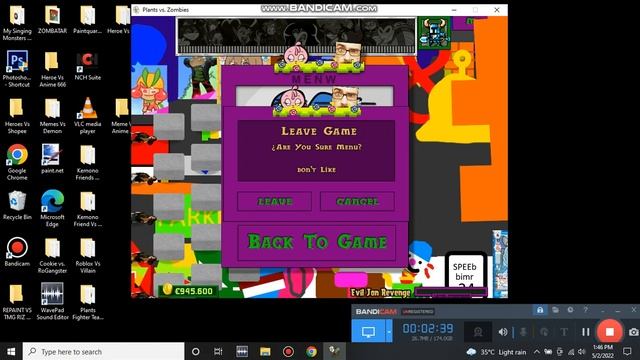The width and height of the screenshot is (640, 360).
Task: Click the Leave button in the dialog
Action: pos(274,201)
